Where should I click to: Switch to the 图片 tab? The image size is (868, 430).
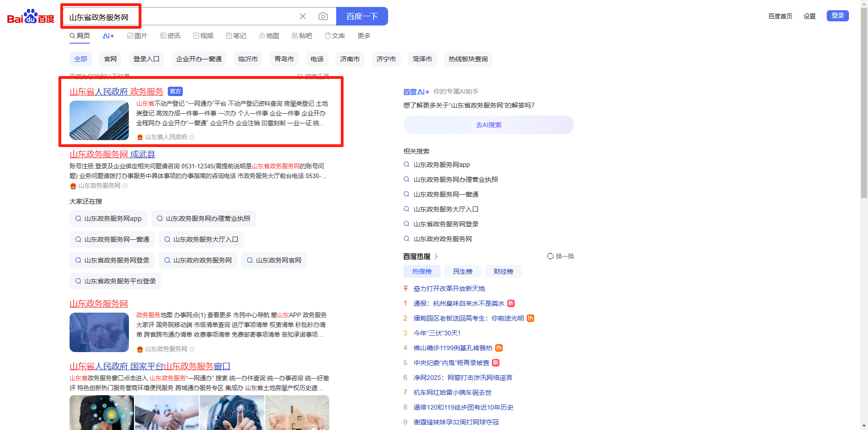[x=137, y=36]
